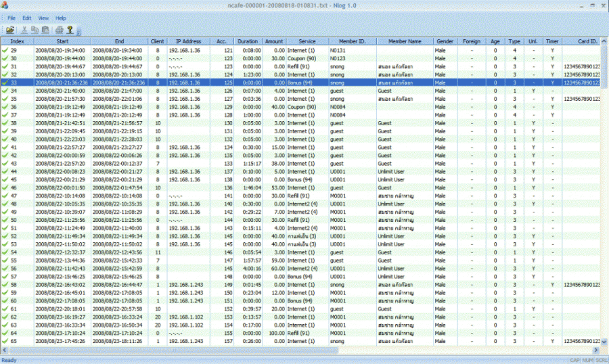Click the green check icon of row 63

(5, 325)
